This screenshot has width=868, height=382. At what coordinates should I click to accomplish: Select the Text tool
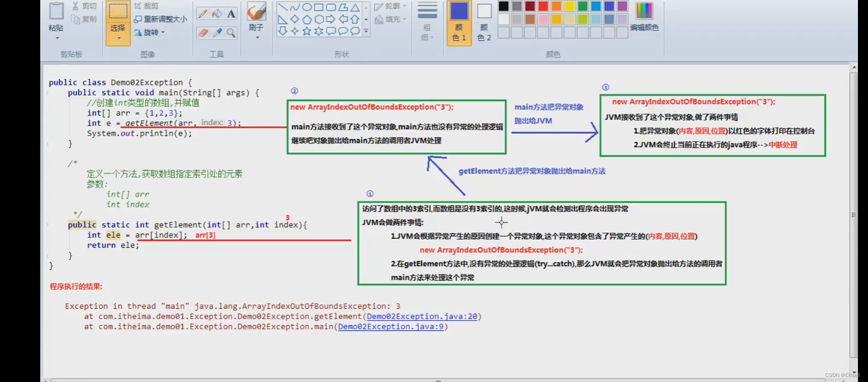tap(231, 14)
